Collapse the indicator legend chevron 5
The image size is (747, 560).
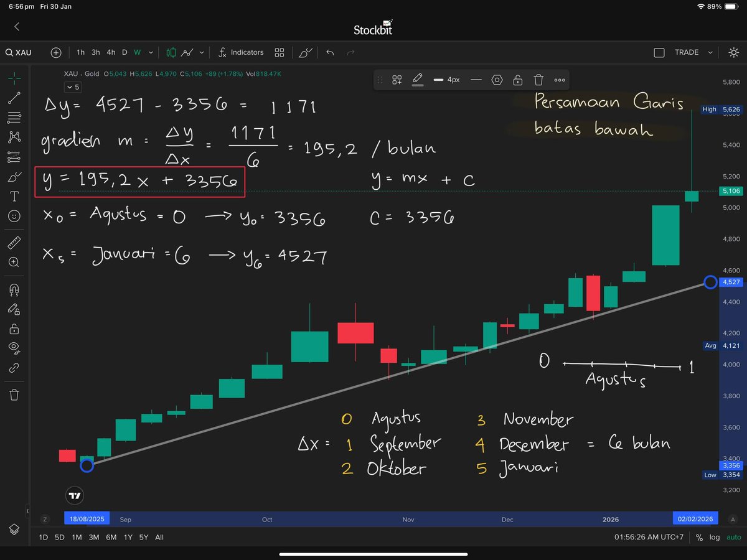73,87
